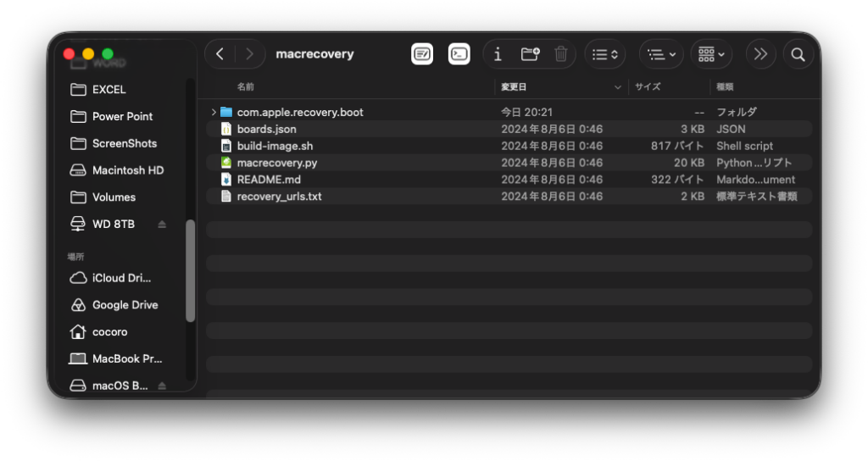Select the com.apple.recovery.boot folder icon
The height and width of the screenshot is (461, 868).
[225, 112]
